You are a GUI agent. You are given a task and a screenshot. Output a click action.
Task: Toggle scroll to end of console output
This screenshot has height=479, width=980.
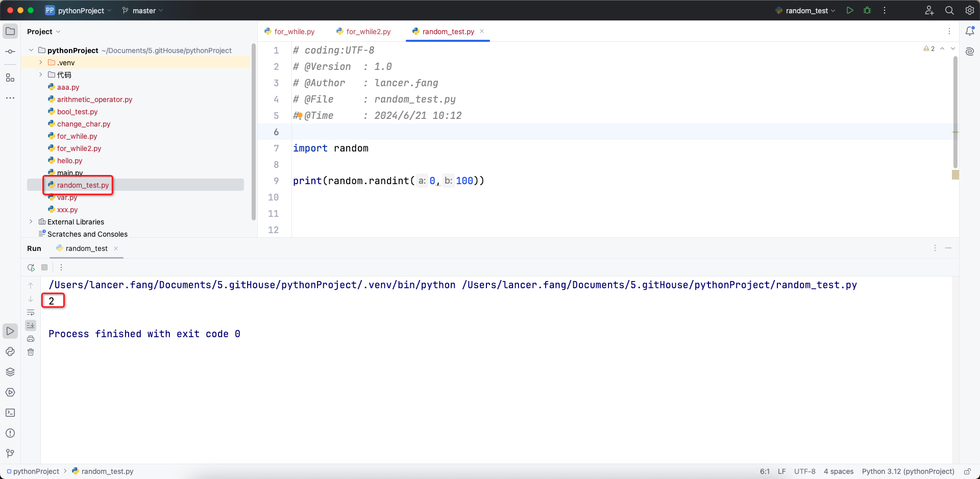tap(31, 325)
